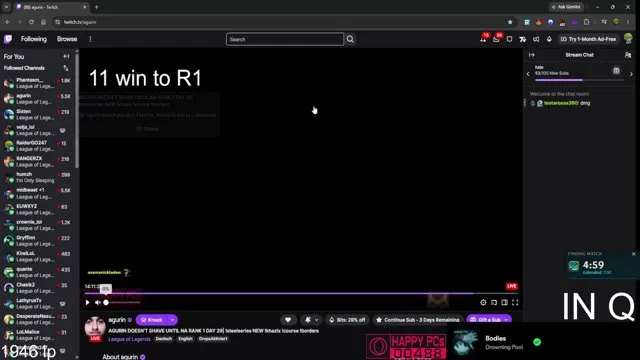Open the more options dots beside Browse
This screenshot has height=360, width=640.
coord(90,39)
